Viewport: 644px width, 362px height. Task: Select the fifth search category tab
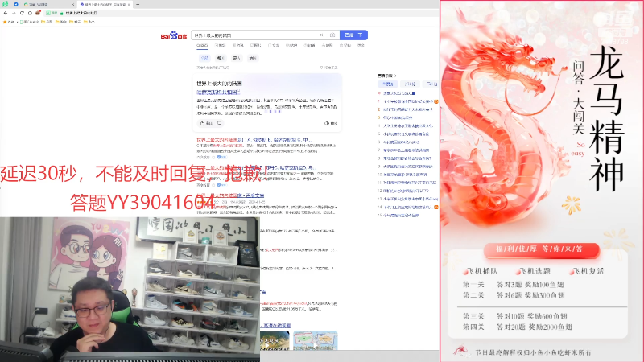click(274, 46)
